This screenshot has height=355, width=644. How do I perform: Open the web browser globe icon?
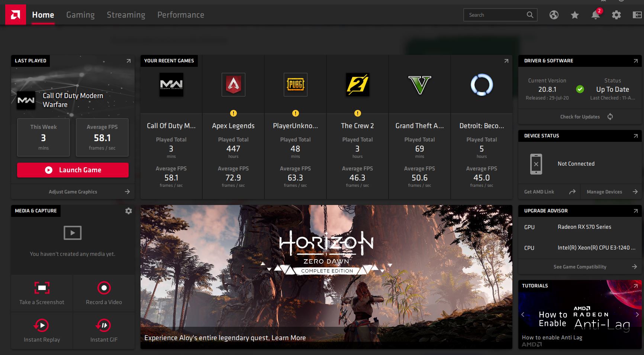pos(554,15)
